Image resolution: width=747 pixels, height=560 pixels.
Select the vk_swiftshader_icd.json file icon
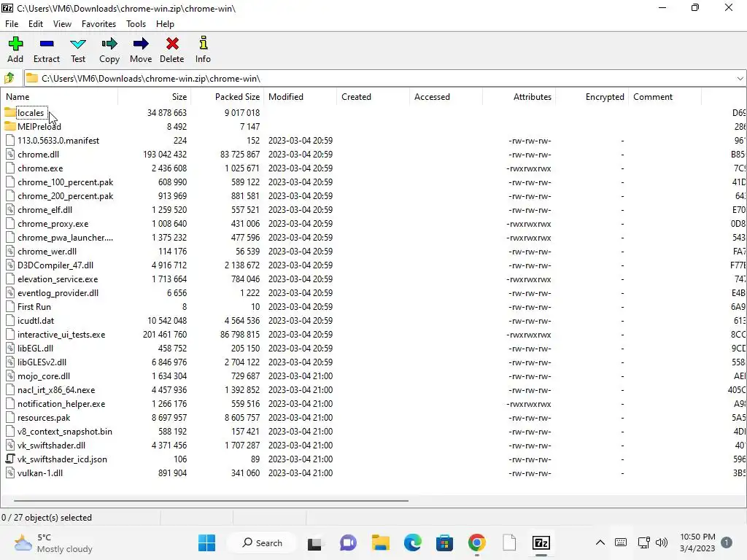pos(10,459)
